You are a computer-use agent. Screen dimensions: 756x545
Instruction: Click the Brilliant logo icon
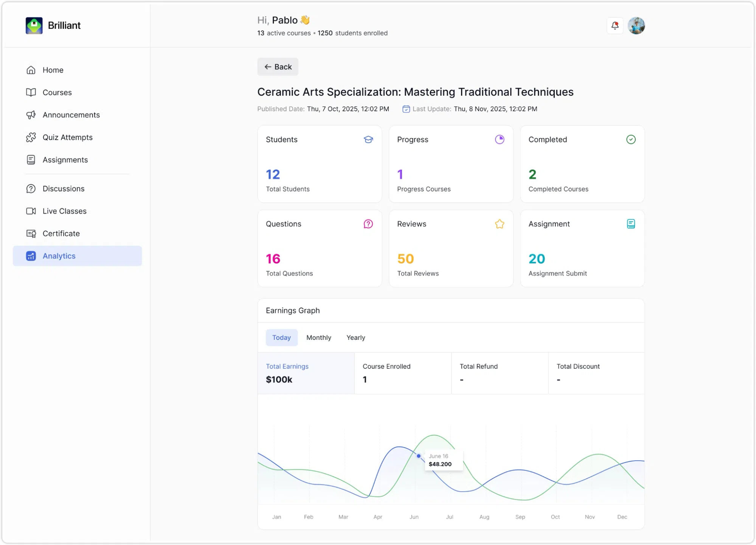[34, 25]
